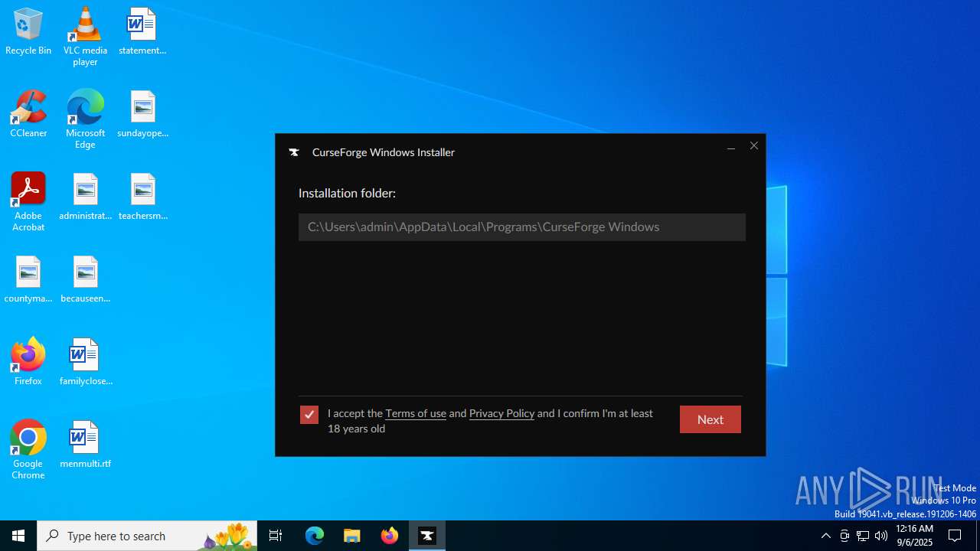The image size is (980, 551).
Task: Select the administrat image file icon
Action: pyautogui.click(x=85, y=197)
